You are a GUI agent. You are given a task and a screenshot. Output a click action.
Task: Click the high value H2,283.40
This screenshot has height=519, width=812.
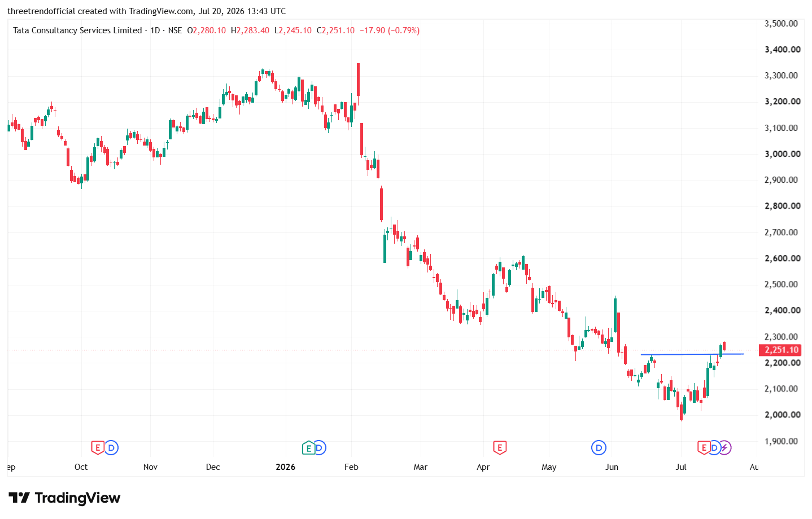pos(250,30)
